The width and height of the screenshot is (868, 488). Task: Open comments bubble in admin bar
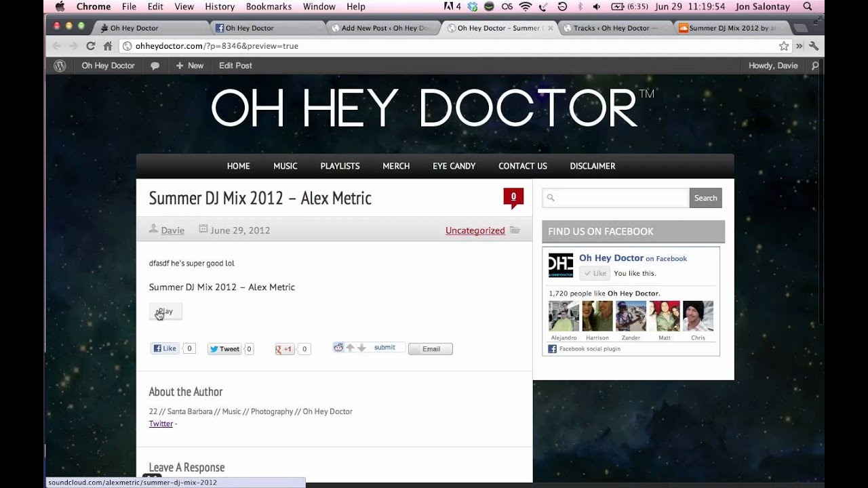coord(155,66)
